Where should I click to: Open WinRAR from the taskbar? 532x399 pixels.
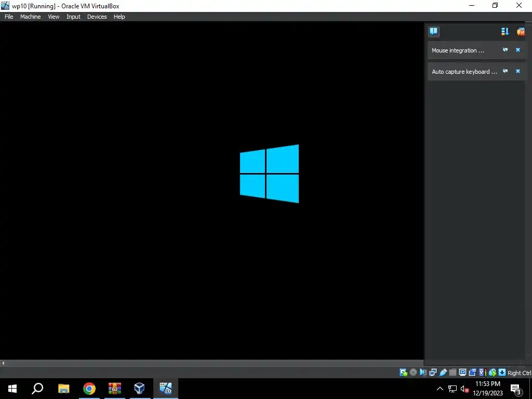(115, 389)
